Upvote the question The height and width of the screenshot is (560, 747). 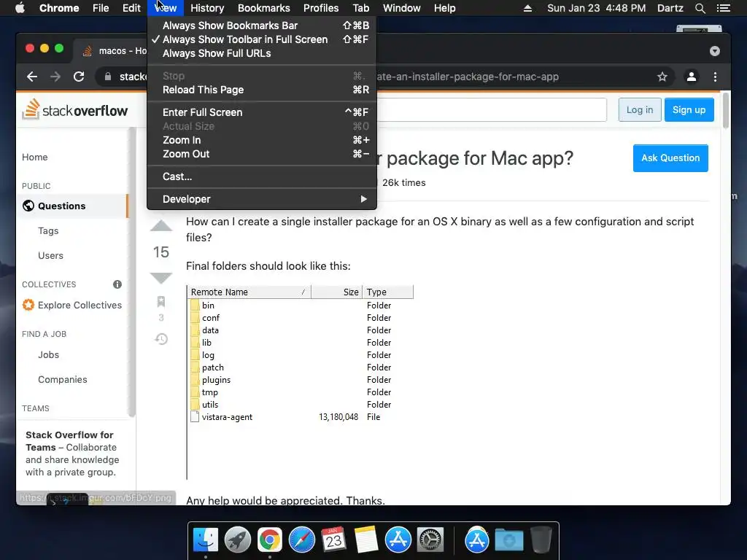161,226
